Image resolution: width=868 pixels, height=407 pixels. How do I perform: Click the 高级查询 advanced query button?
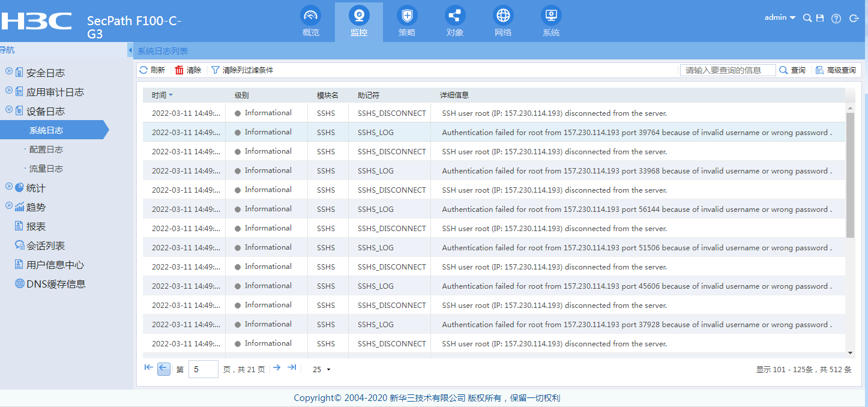pyautogui.click(x=836, y=70)
